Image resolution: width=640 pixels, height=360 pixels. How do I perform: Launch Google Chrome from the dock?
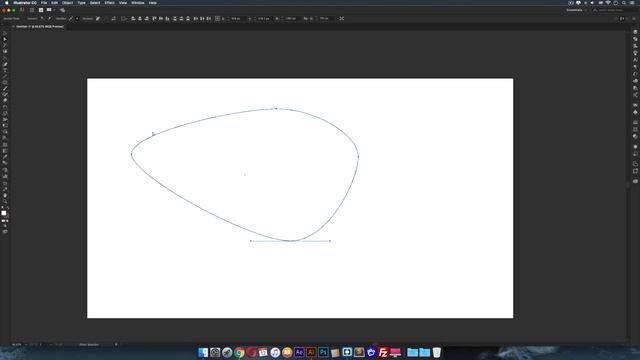(x=239, y=352)
